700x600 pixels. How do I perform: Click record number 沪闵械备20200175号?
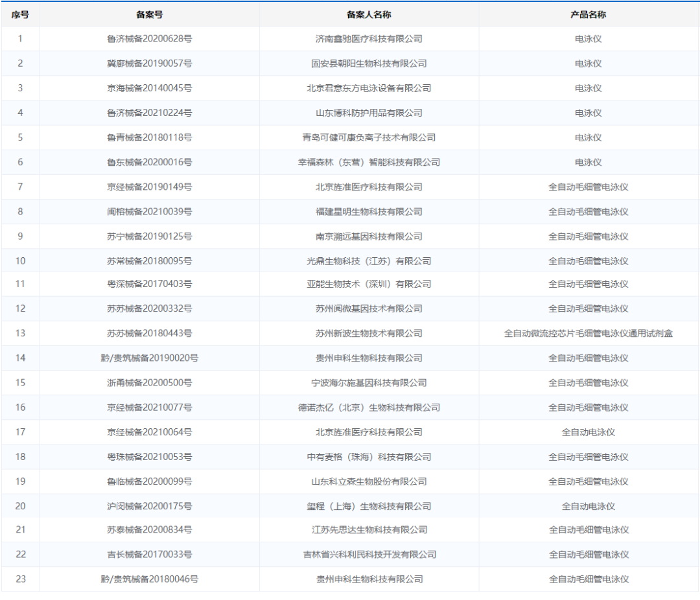[150, 506]
